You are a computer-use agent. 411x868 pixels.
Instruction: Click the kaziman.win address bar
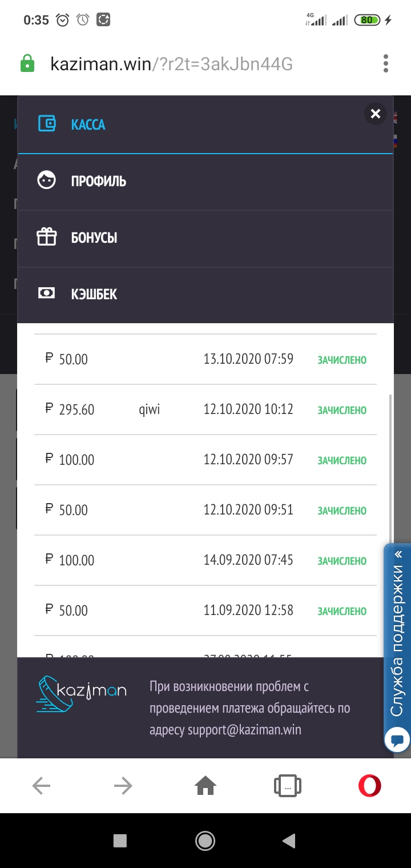(x=171, y=64)
